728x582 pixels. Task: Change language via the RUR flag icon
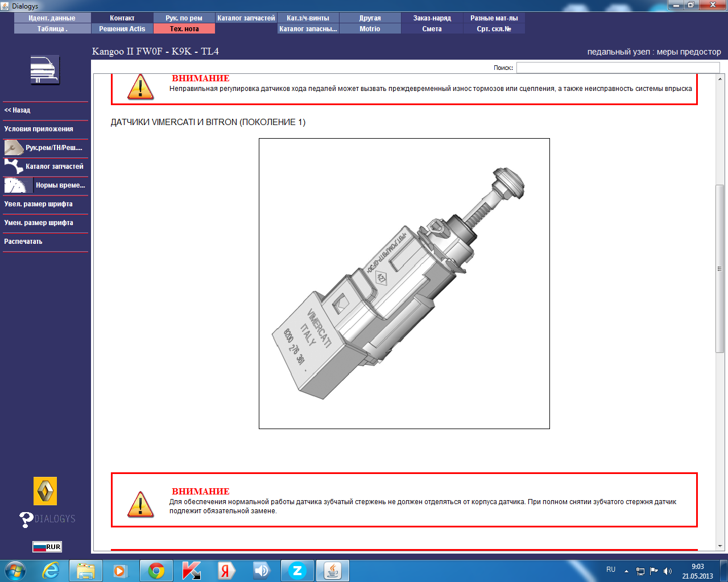47,547
